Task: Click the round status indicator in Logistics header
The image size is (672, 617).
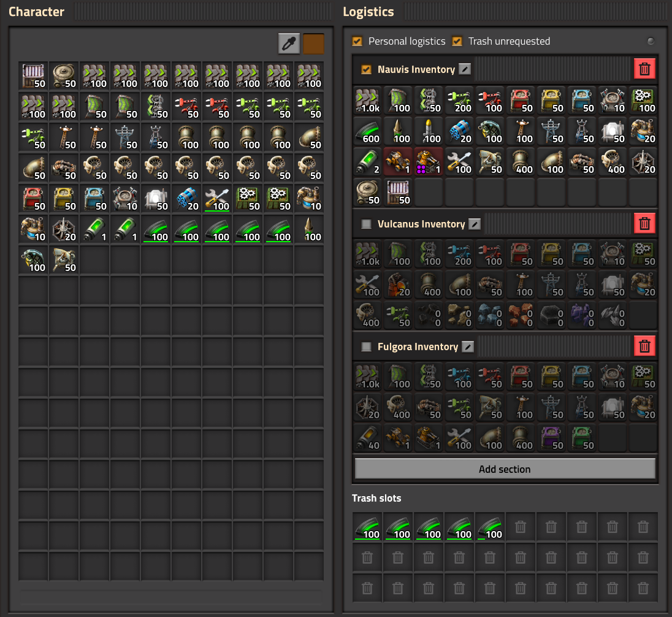Action: (x=651, y=41)
